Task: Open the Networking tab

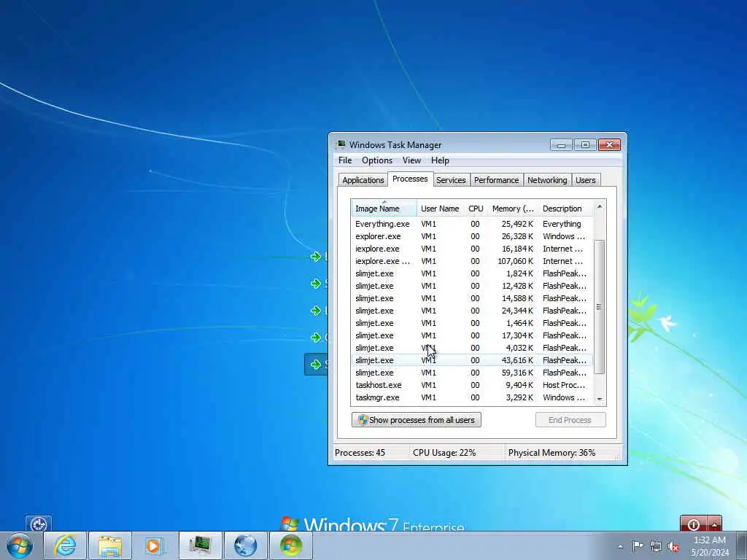Action: coord(547,180)
